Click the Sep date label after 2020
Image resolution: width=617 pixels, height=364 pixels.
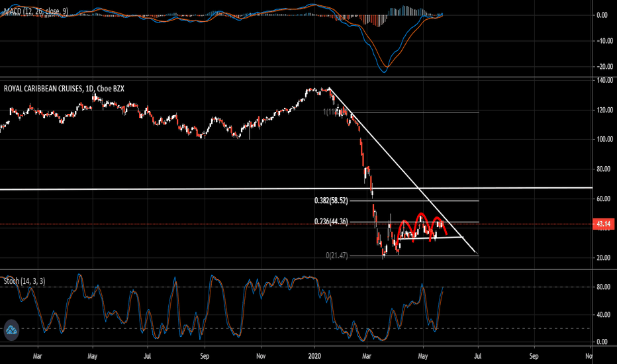(x=534, y=356)
